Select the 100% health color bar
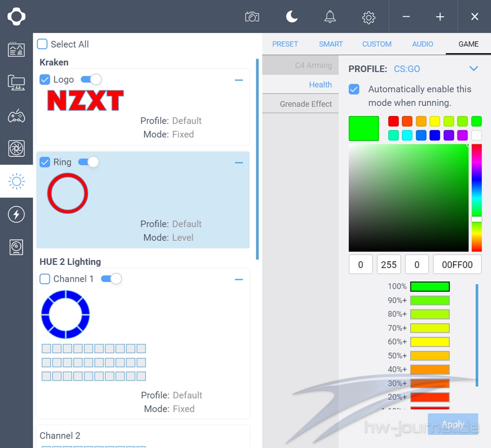The image size is (491, 448). (x=430, y=286)
